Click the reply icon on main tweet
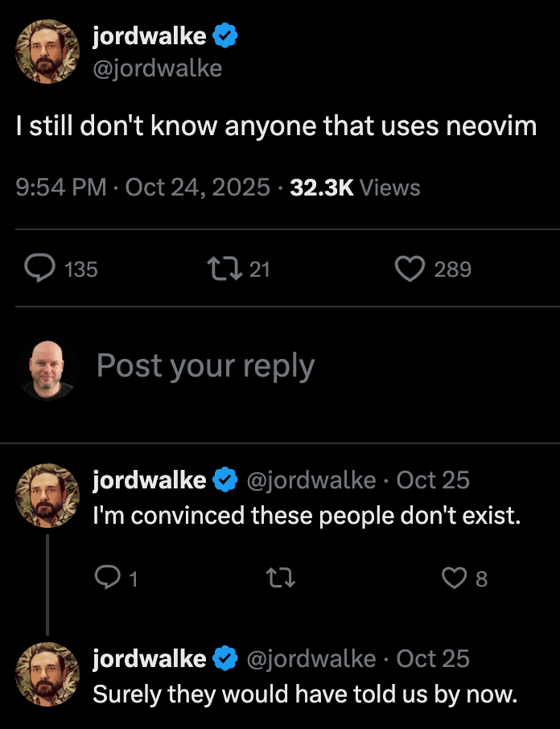 click(39, 269)
